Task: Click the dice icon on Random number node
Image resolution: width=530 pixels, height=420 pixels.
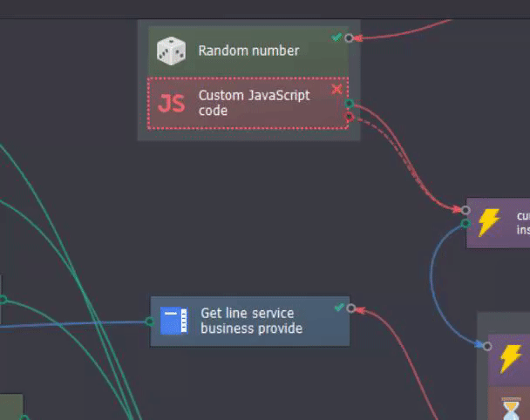Action: 171,51
